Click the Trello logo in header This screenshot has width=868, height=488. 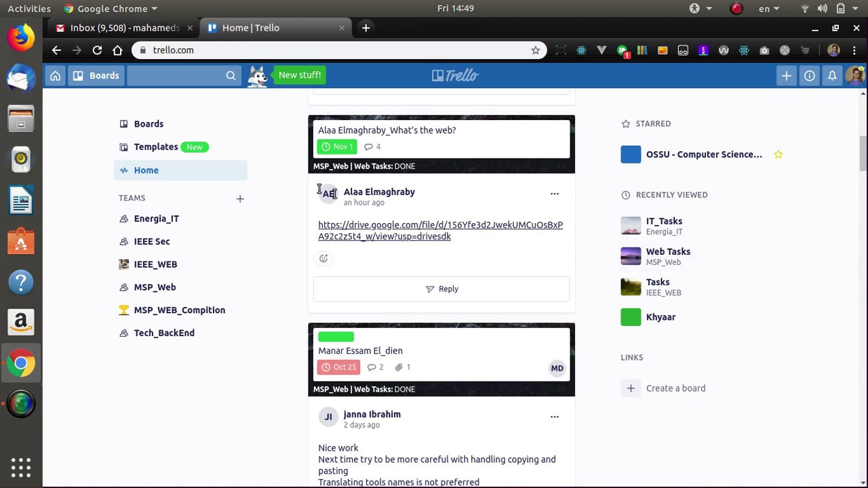point(455,76)
